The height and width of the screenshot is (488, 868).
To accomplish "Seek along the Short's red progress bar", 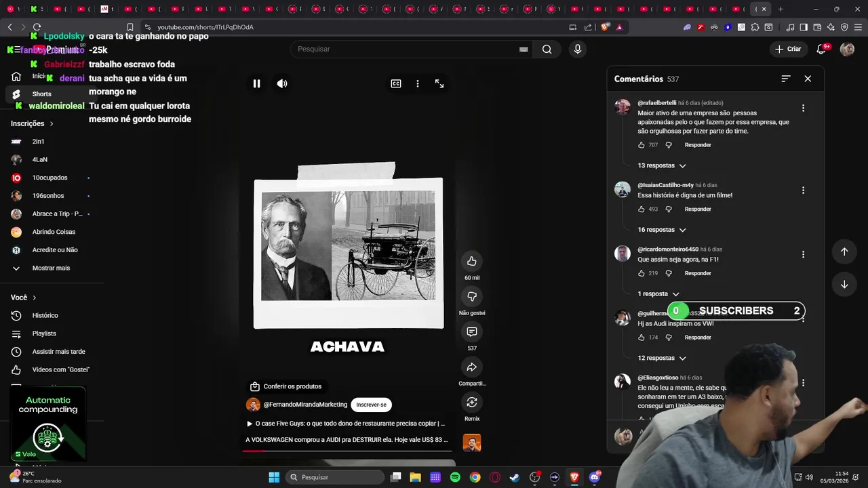I will click(346, 450).
